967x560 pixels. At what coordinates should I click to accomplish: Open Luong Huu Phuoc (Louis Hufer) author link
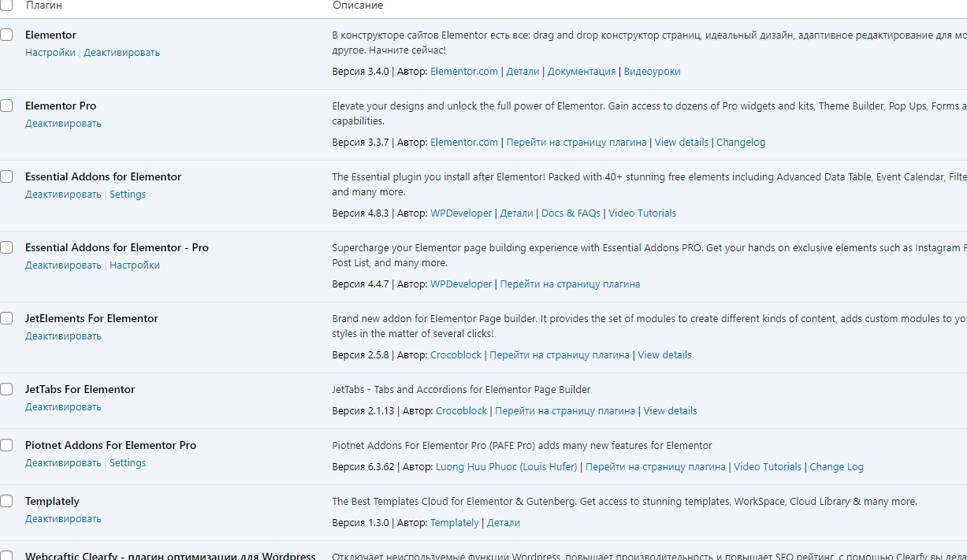click(x=507, y=467)
